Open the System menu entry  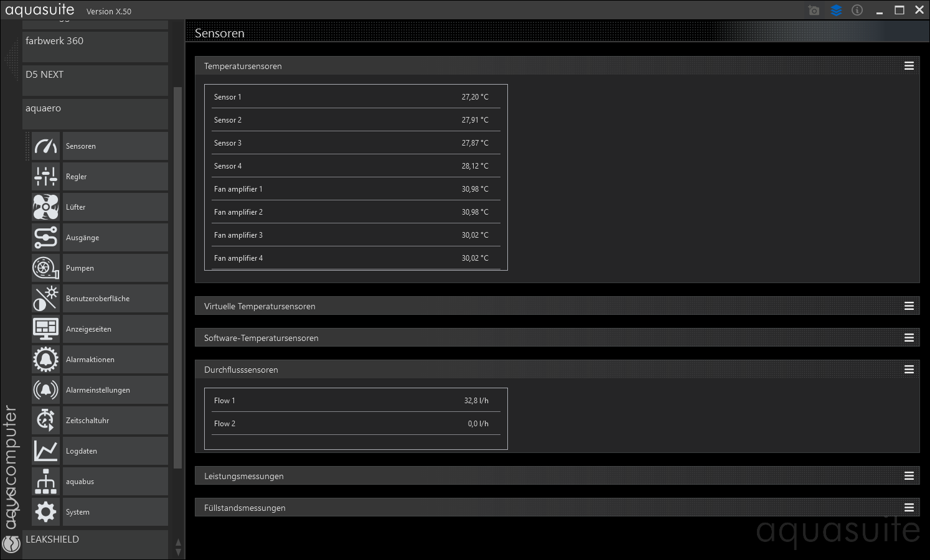point(115,512)
